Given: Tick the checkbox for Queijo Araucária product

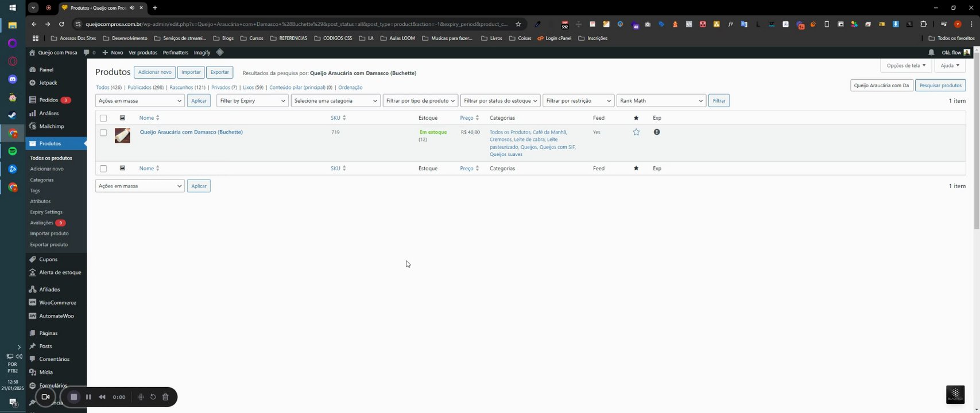Looking at the screenshot, I should pos(103,133).
